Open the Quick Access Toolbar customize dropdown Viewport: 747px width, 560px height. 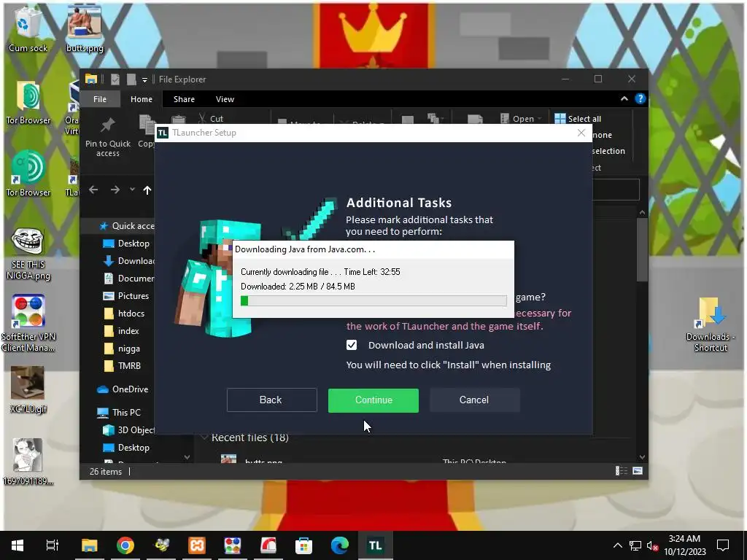pyautogui.click(x=144, y=80)
